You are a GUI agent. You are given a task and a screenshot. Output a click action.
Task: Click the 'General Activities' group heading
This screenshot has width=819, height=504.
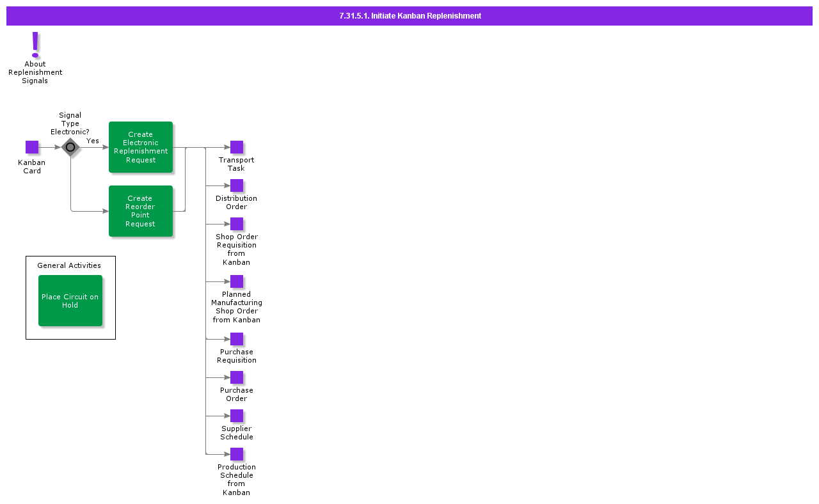[69, 265]
